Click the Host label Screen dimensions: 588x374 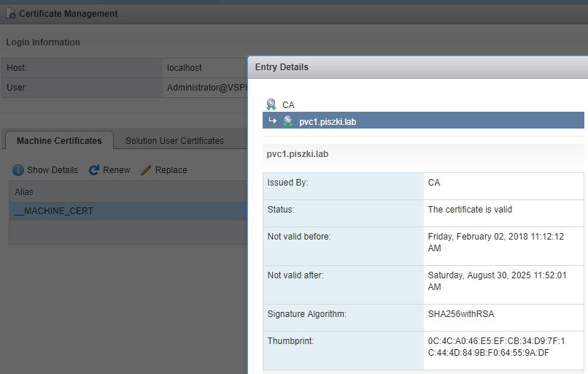click(17, 68)
